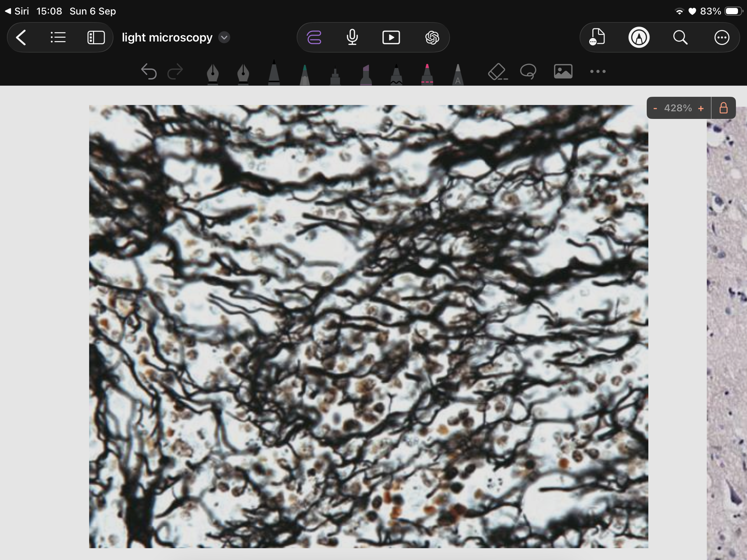Screen dimensions: 747x560
Task: Tap the black fiber microscopy image
Action: [369, 326]
